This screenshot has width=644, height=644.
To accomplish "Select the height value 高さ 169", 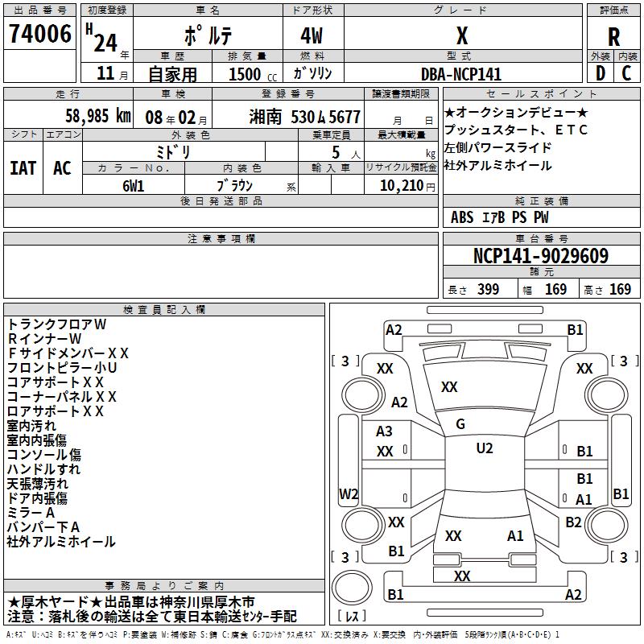I will (x=608, y=289).
